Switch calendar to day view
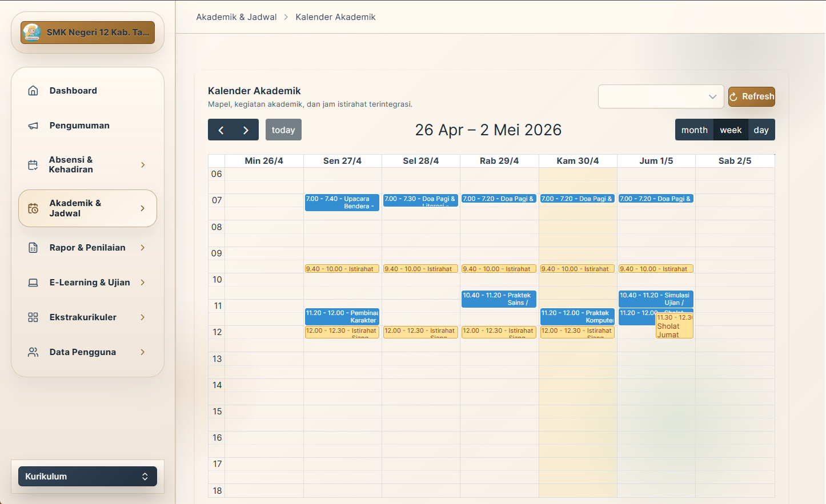Image resolution: width=826 pixels, height=504 pixels. pos(761,130)
